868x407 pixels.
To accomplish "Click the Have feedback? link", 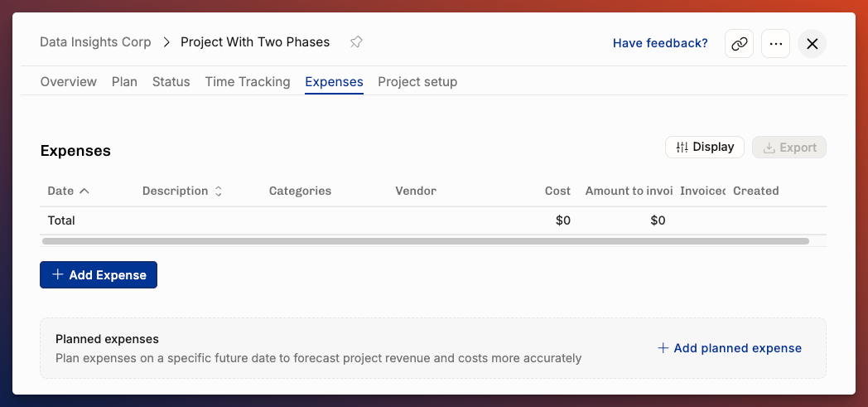I will click(x=660, y=43).
